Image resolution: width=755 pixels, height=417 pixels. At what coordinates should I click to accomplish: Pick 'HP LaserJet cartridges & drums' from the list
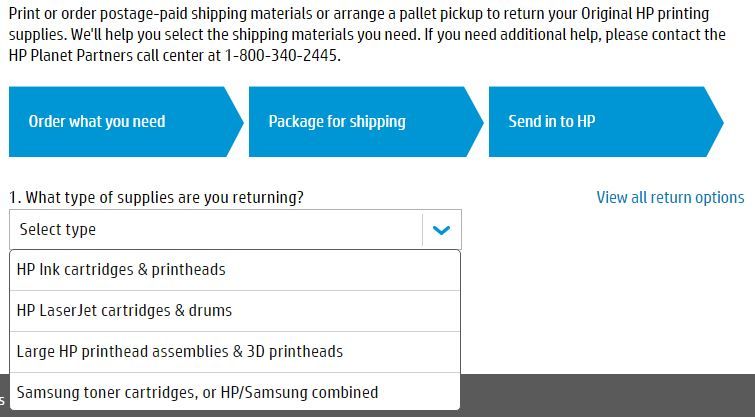[x=125, y=311]
